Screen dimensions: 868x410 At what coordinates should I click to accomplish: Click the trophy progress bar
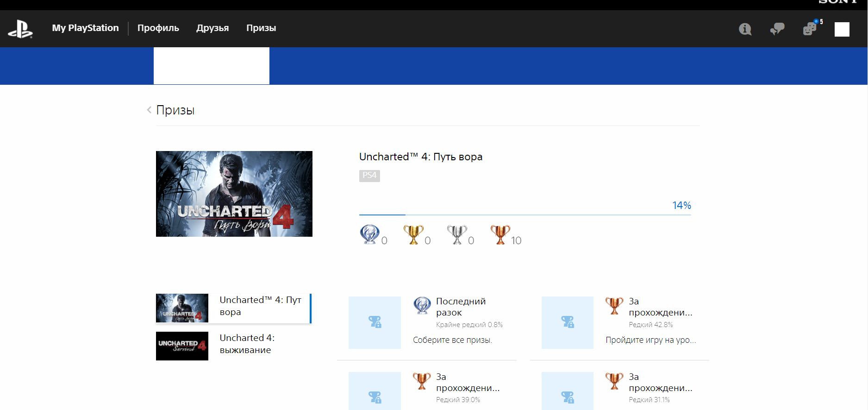525,215
